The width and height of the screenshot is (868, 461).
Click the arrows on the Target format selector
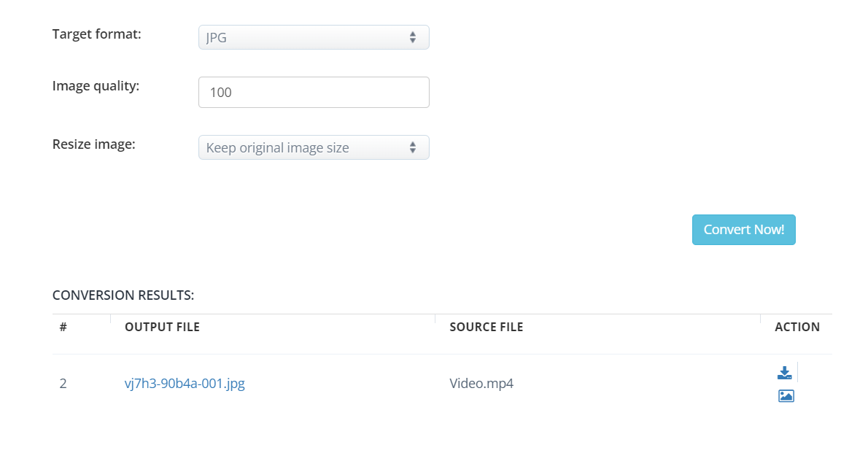pos(413,37)
